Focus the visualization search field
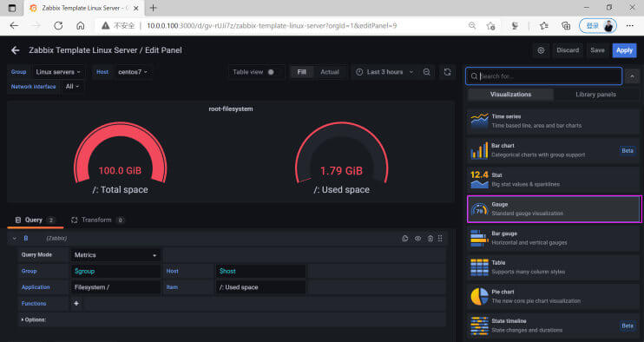Viewport: 644px width, 342px height. [544, 76]
